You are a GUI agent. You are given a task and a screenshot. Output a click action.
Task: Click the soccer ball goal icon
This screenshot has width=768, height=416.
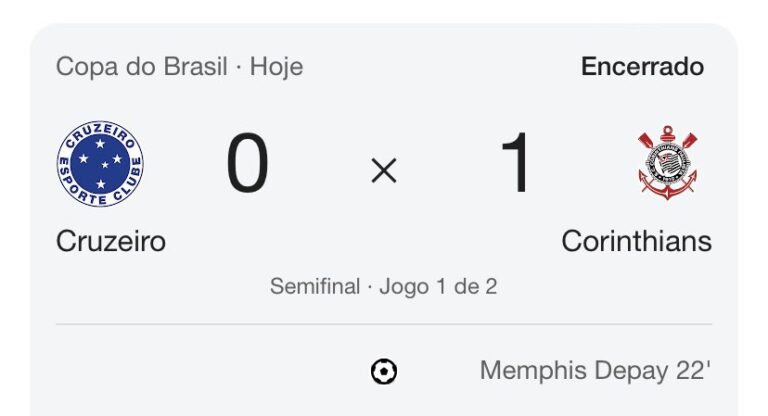[384, 372]
